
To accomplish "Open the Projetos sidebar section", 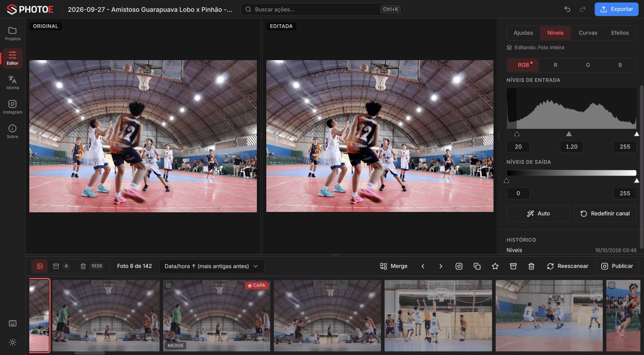I will tap(13, 34).
